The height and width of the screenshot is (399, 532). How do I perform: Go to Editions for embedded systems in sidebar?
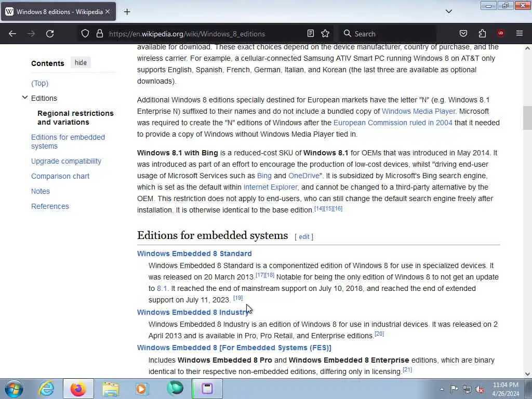(68, 141)
